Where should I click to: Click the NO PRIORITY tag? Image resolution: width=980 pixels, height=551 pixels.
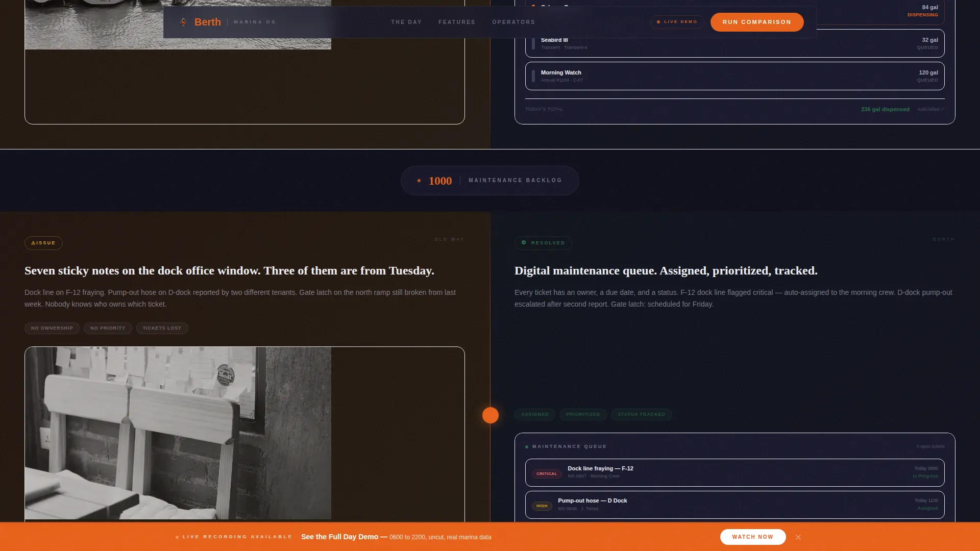click(108, 328)
